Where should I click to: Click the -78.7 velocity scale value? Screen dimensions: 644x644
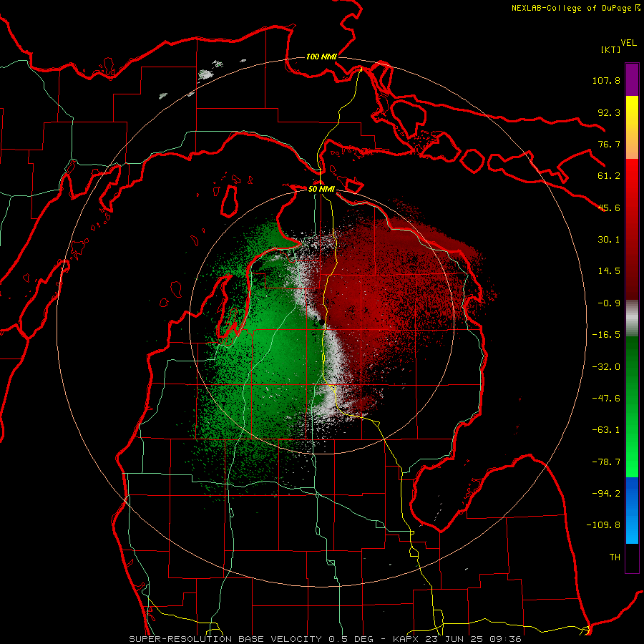(x=606, y=462)
